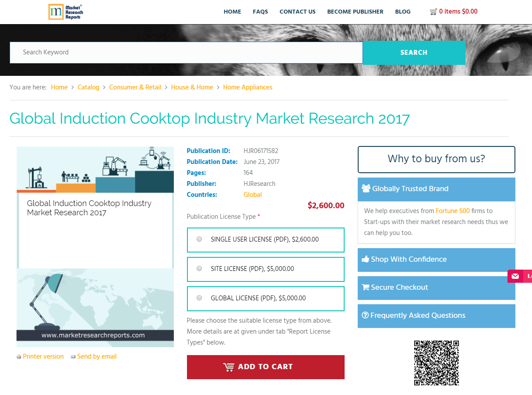
Task: Click the printer icon beside Printer version
Action: (x=19, y=357)
